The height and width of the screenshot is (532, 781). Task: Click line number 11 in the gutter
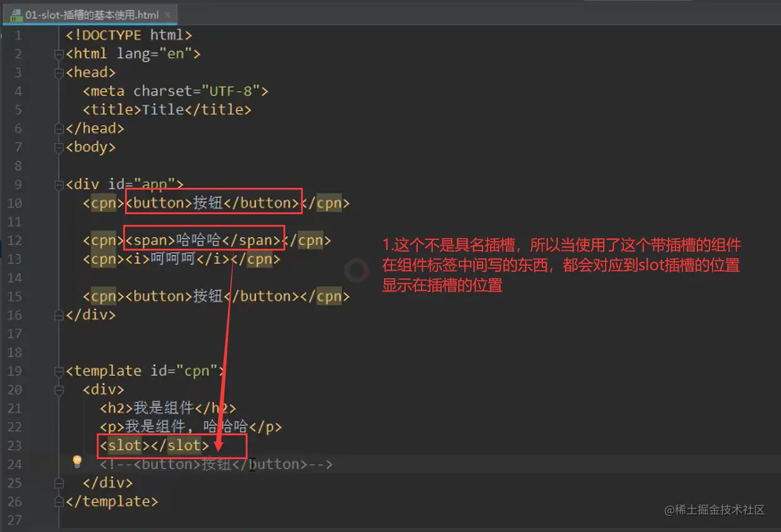[15, 222]
